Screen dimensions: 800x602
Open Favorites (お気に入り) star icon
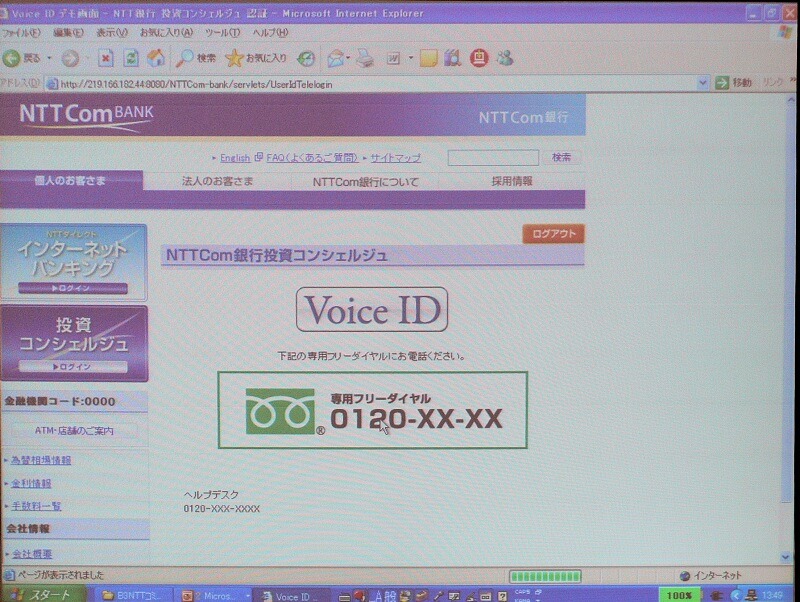(234, 58)
